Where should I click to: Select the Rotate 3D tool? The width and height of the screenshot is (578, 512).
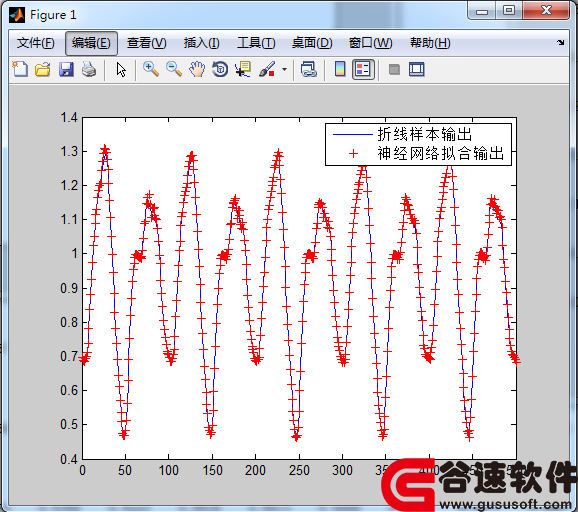pos(220,69)
